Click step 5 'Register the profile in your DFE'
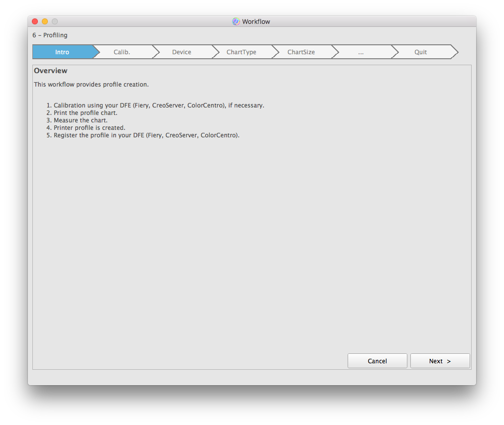 pos(146,135)
